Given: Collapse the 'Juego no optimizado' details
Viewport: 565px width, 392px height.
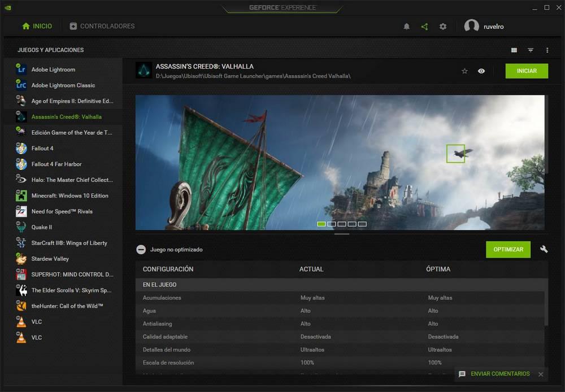Looking at the screenshot, I should (140, 249).
